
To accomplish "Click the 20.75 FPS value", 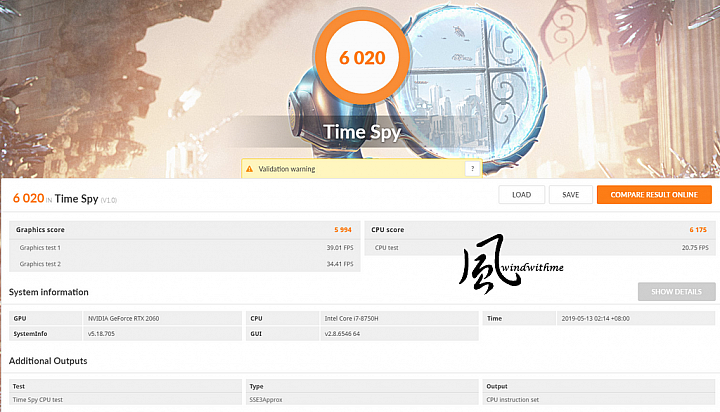I will [x=695, y=248].
